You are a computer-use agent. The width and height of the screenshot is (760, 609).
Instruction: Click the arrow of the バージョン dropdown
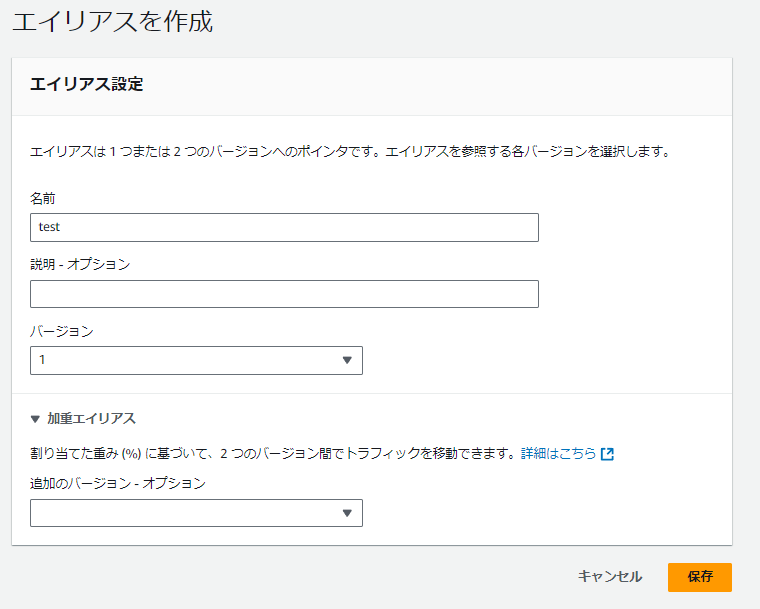click(347, 360)
